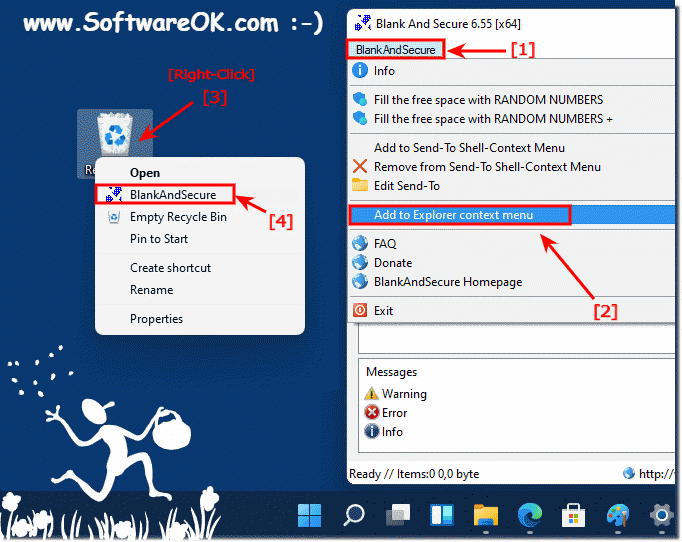
Task: Open Microsoft Store from the taskbar
Action: pos(573,515)
